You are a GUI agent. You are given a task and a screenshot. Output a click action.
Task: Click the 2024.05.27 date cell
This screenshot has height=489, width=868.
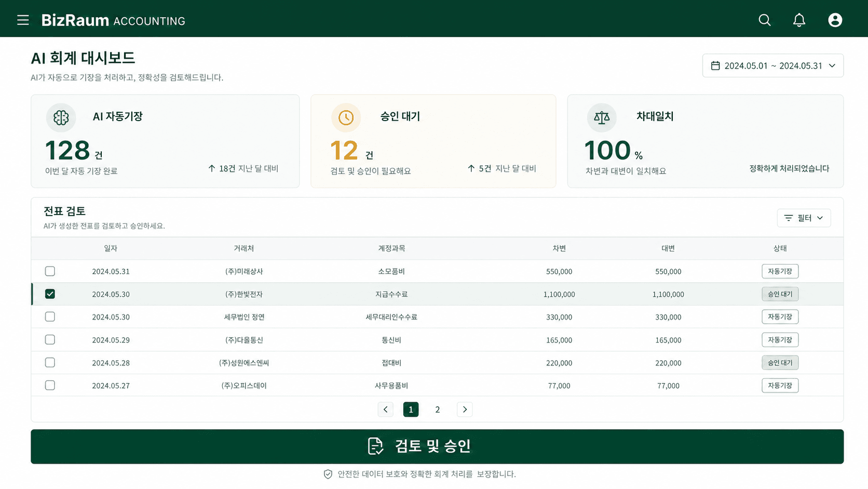(111, 386)
